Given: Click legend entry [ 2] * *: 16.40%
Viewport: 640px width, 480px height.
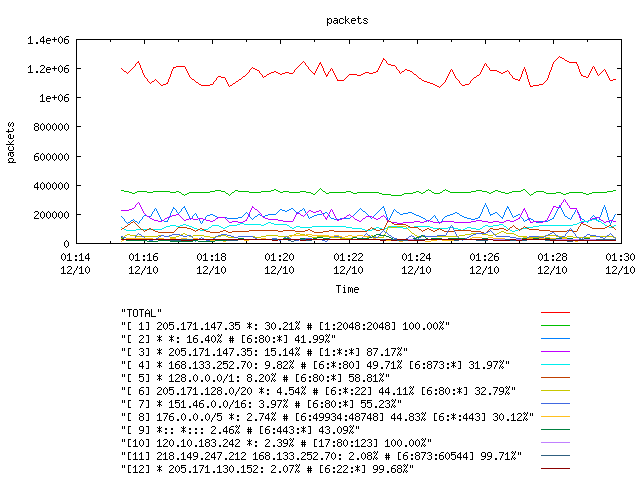Looking at the screenshot, I should pyautogui.click(x=229, y=339).
